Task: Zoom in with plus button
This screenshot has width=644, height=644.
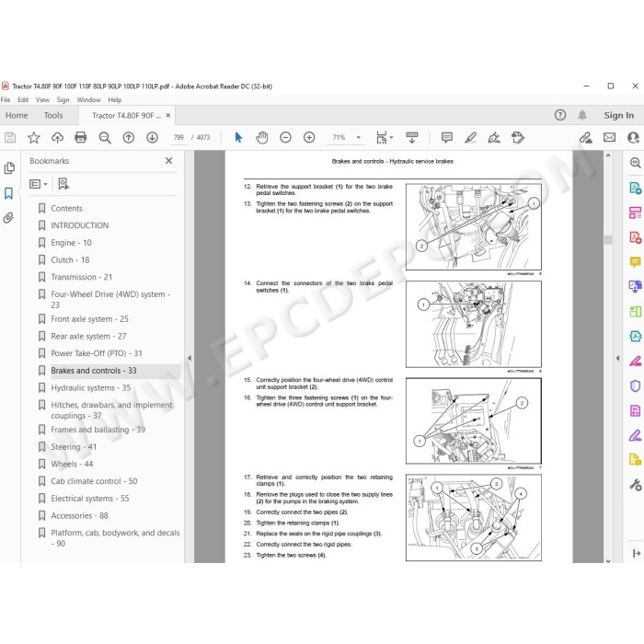Action: (x=309, y=138)
